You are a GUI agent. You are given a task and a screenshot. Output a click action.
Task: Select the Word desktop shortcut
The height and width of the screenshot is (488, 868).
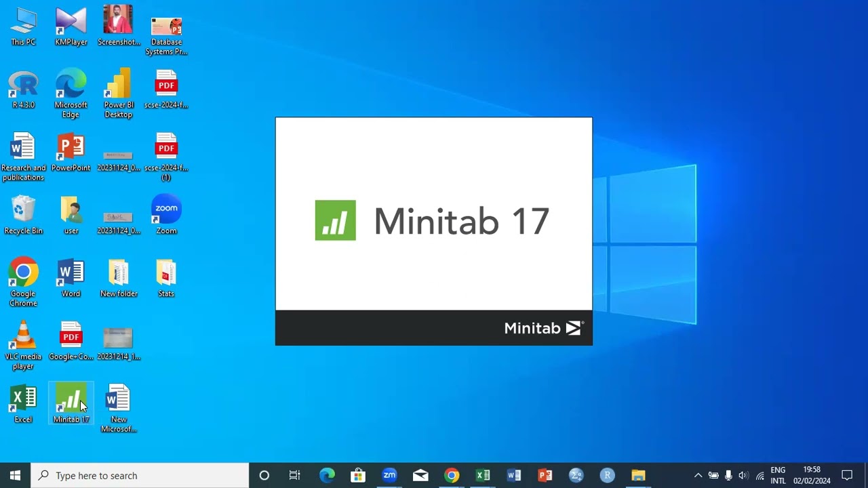[x=71, y=279]
